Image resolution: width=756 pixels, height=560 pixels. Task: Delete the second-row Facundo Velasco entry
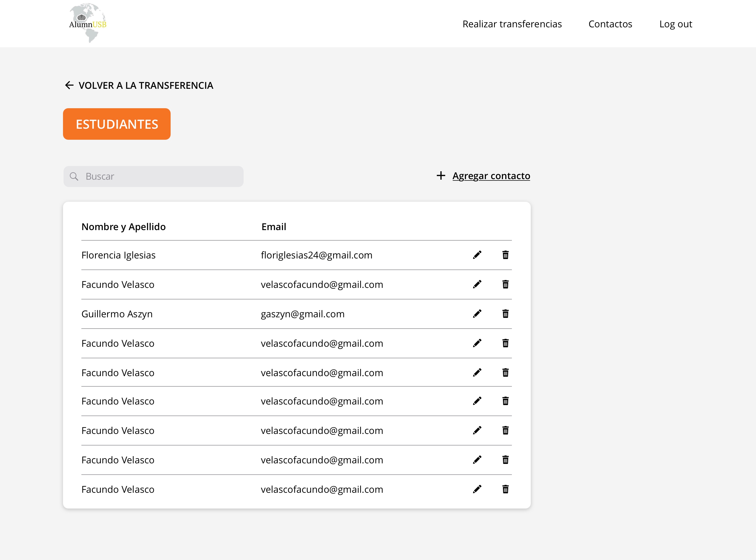pos(505,284)
